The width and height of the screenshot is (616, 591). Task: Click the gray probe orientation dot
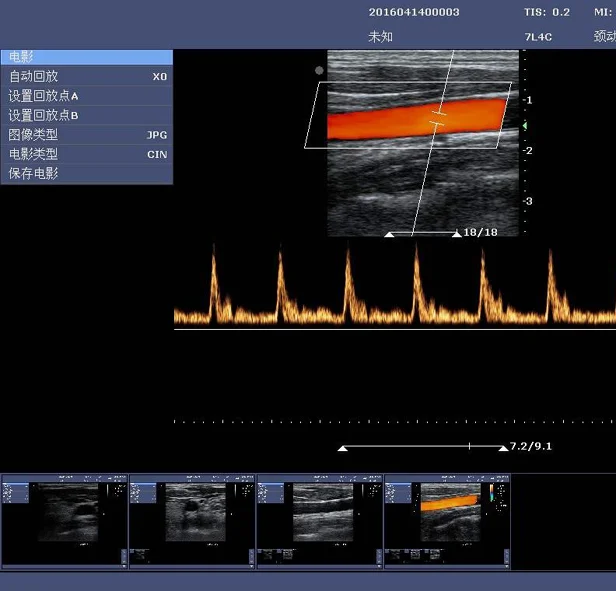click(x=319, y=70)
